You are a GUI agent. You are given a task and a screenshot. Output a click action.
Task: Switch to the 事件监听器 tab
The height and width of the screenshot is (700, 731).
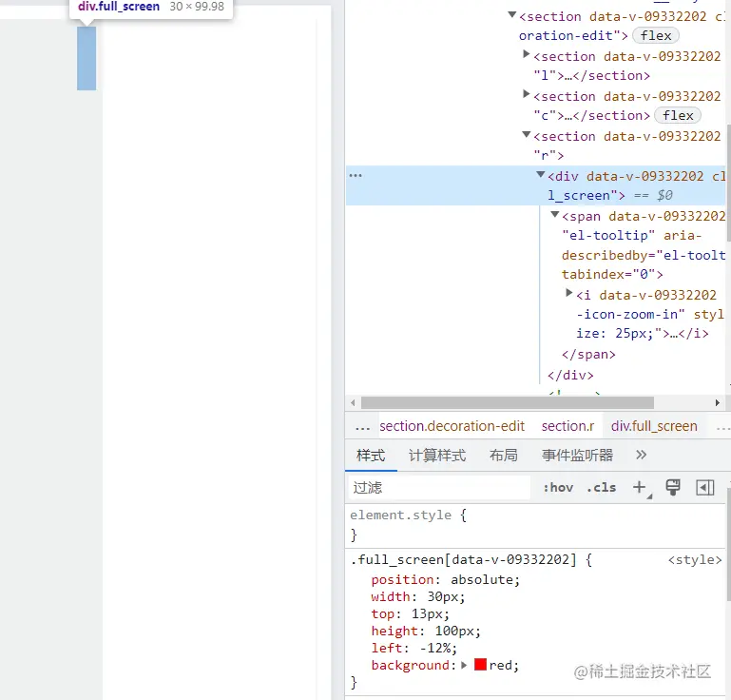pyautogui.click(x=577, y=456)
